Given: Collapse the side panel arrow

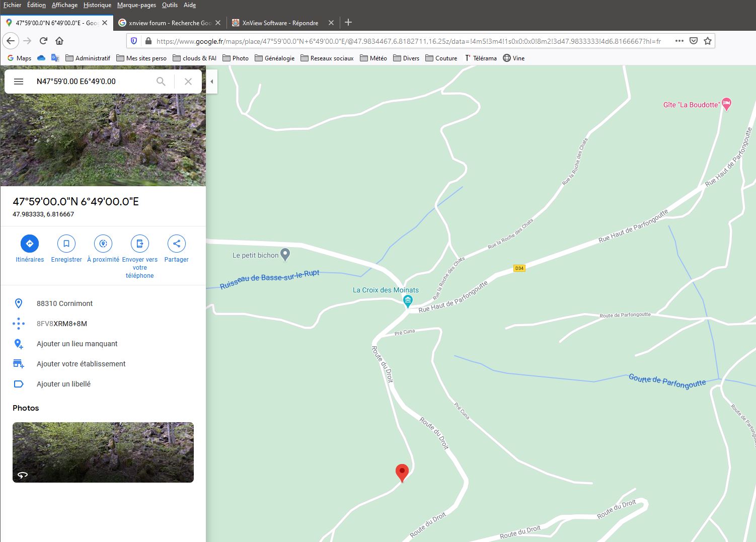Looking at the screenshot, I should click(x=212, y=82).
